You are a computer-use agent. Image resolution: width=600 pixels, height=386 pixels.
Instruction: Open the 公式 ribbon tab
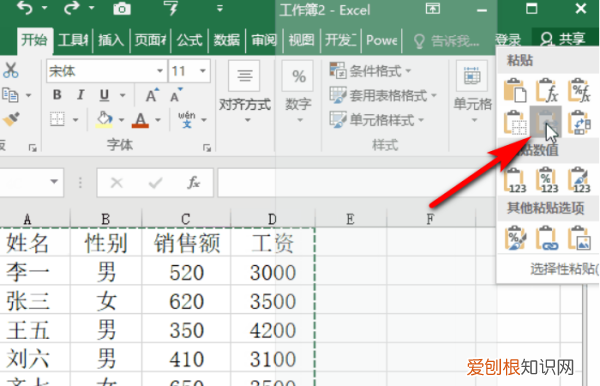[189, 40]
